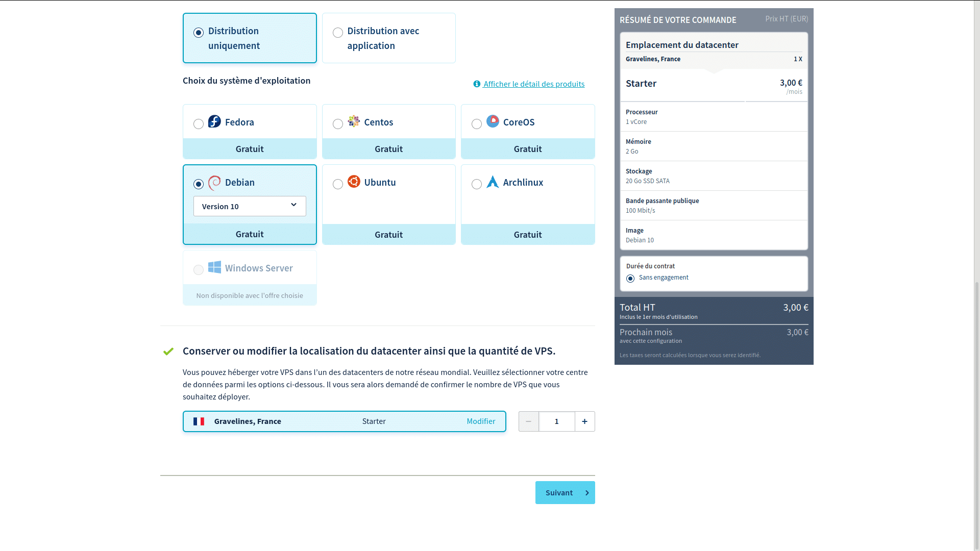This screenshot has width=980, height=551.
Task: Click the Gratuit label under Ubuntu
Action: pos(389,235)
